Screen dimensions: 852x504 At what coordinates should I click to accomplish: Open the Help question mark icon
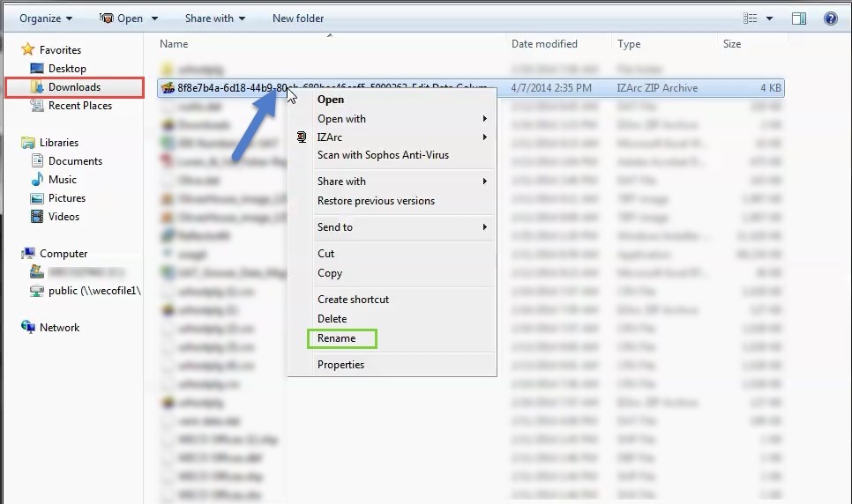830,19
